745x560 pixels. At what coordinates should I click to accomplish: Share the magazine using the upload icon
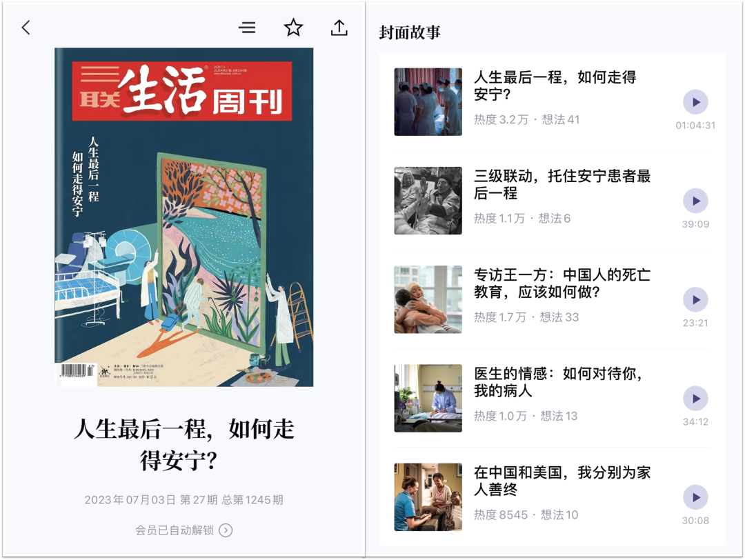click(x=339, y=28)
